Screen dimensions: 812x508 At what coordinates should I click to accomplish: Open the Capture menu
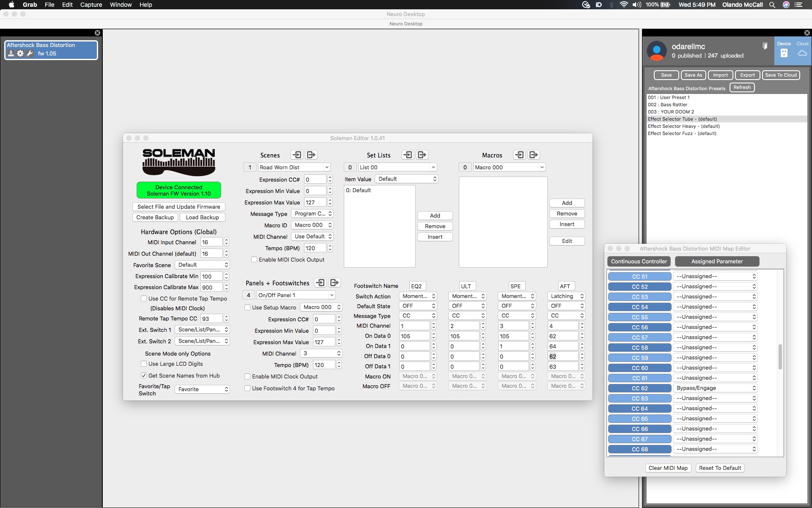91,5
